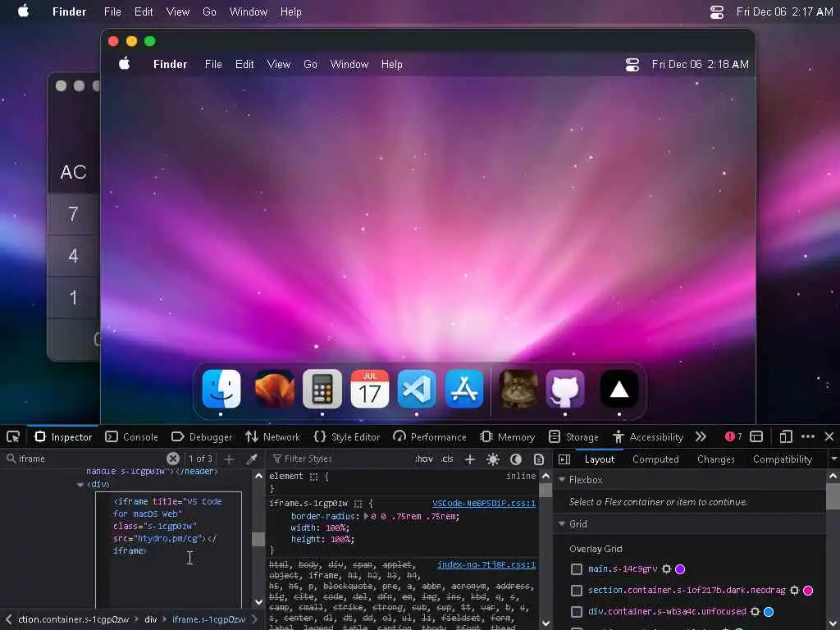
Task: Collapse the Flexbox section
Action: tap(562, 479)
